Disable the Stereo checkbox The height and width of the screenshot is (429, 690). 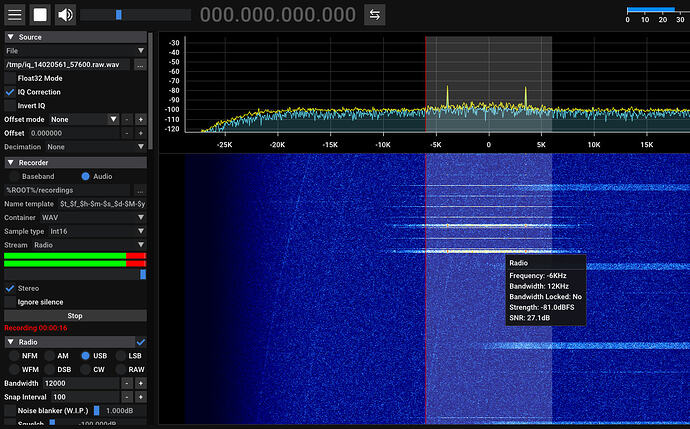[x=10, y=288]
